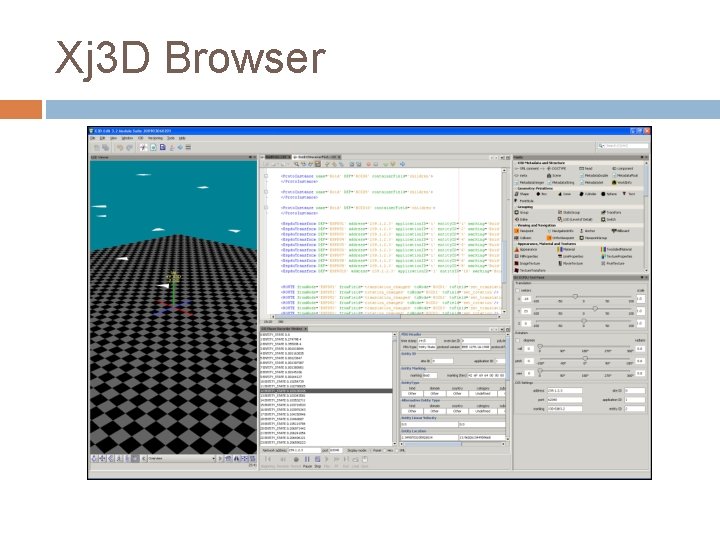Viewport: 720px width, 540px height.
Task: Add an Inline node from the palette
Action: [x=522, y=219]
